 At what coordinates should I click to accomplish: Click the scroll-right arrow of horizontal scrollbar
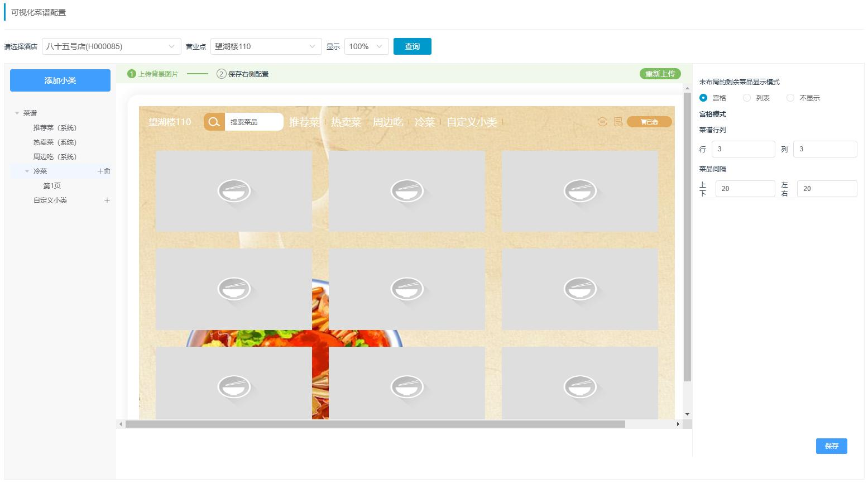click(678, 424)
